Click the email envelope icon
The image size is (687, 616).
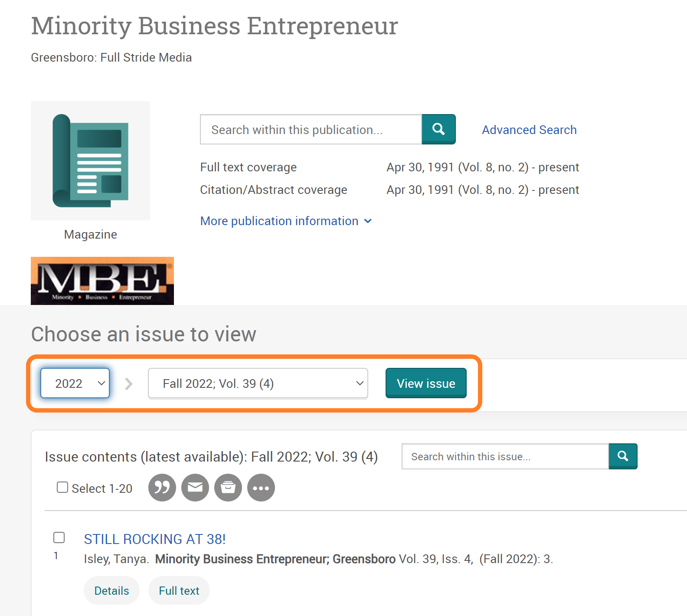tap(195, 488)
